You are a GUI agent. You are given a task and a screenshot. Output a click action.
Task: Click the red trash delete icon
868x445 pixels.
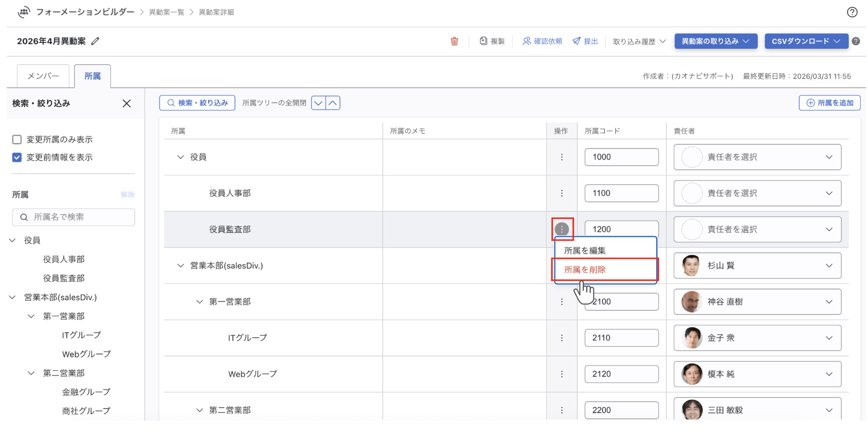click(454, 41)
